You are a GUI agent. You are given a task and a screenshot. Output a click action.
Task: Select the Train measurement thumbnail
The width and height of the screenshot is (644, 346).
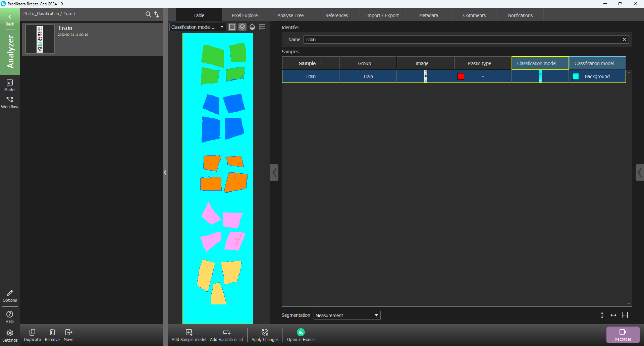click(40, 39)
